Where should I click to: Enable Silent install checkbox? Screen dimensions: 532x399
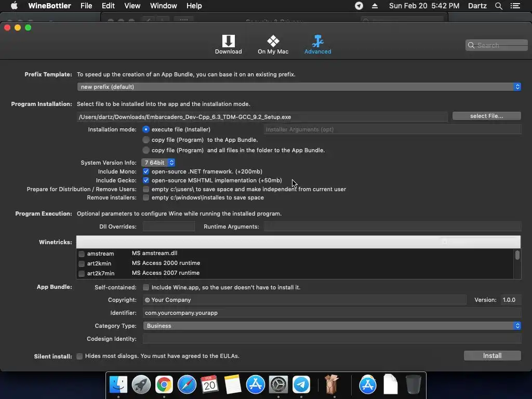(79, 356)
